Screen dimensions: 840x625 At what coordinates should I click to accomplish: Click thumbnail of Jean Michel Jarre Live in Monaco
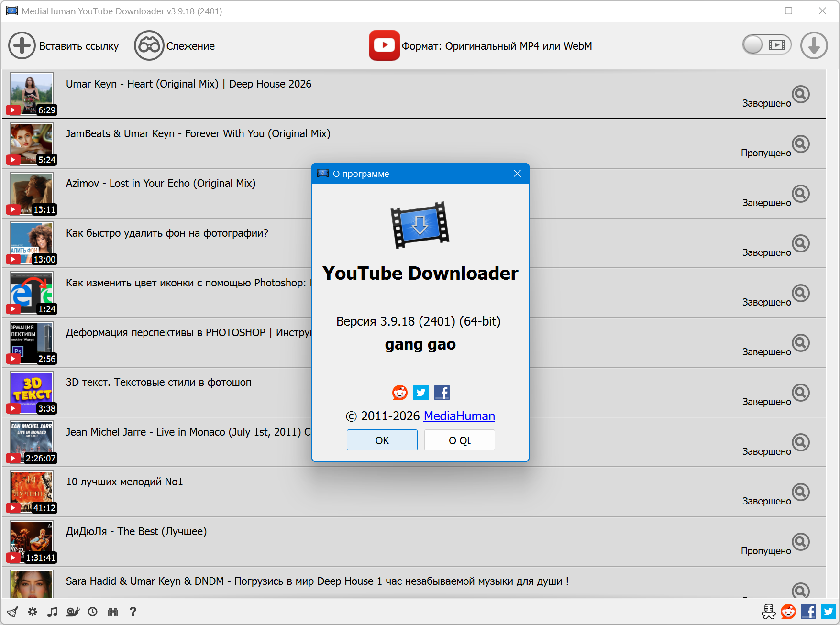click(32, 442)
